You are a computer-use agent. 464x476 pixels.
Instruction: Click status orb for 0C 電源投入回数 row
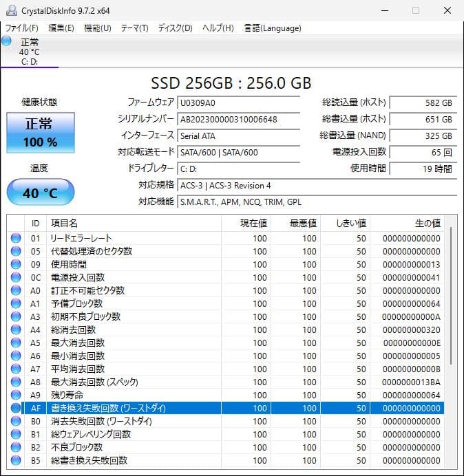[16, 278]
